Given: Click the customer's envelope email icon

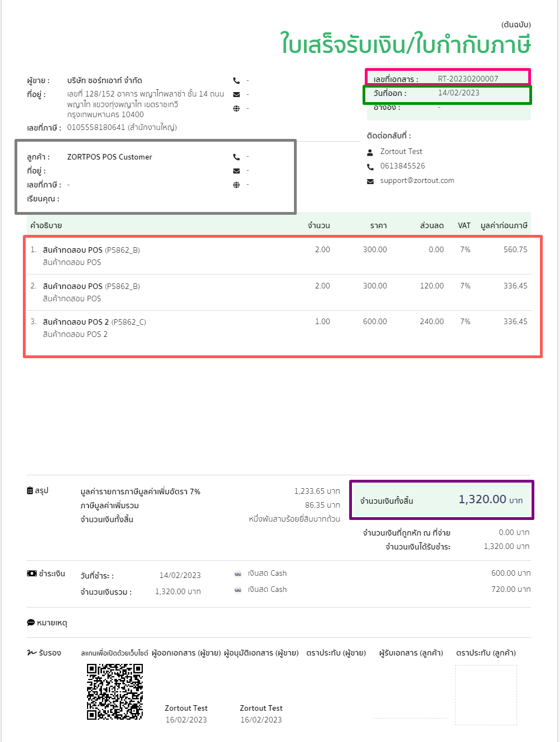Looking at the screenshot, I should point(236,171).
